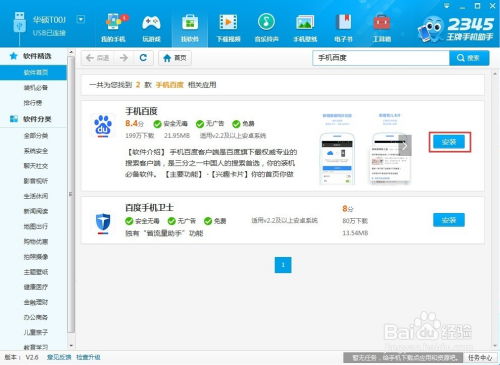
Task: Select 系统安全 category
Action: point(36,151)
